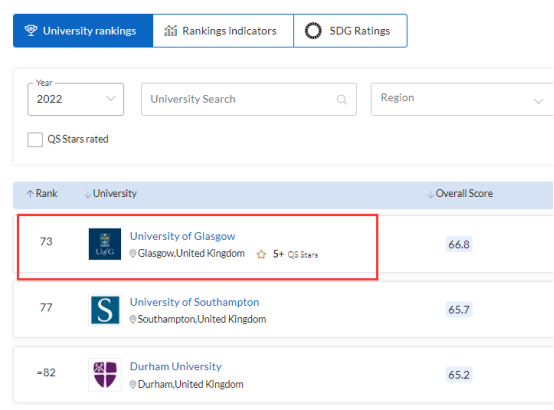Open the Durham University link
This screenshot has height=410, width=554.
point(176,366)
